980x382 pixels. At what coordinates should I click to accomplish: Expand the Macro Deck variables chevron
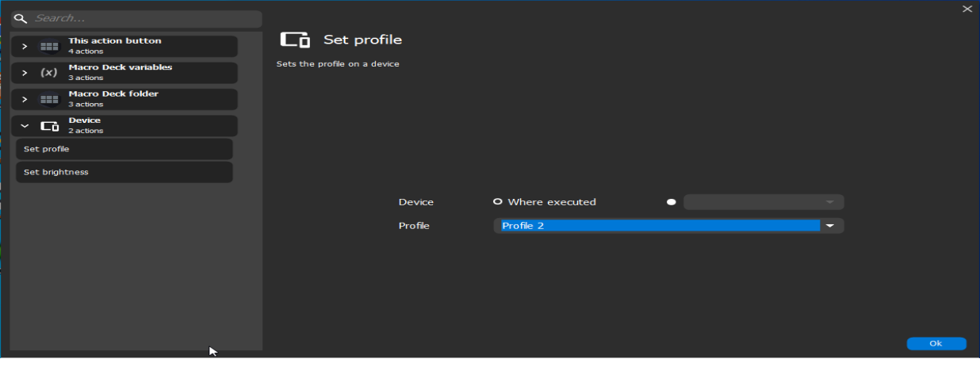tap(25, 73)
